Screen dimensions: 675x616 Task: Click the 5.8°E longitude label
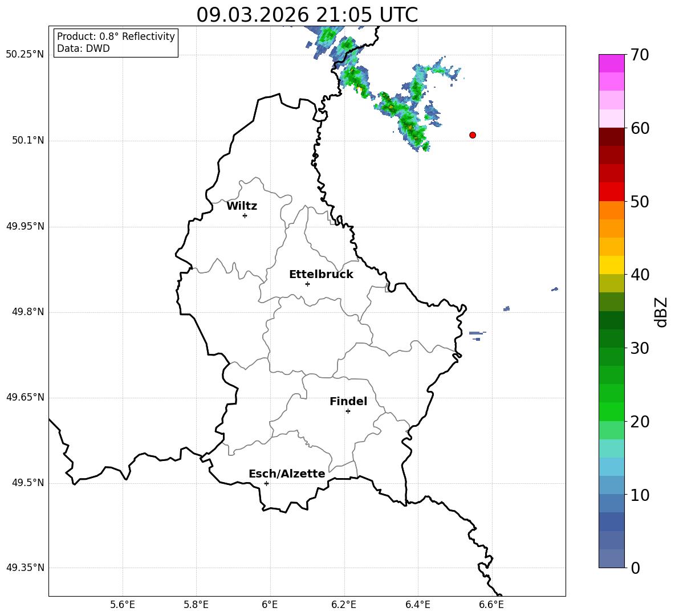[196, 605]
